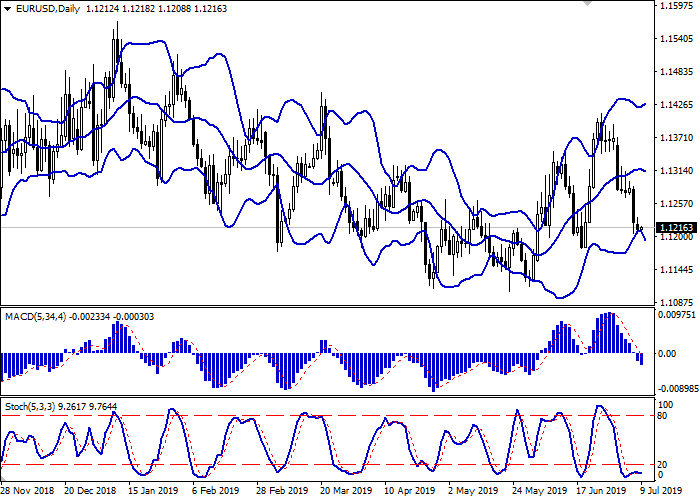Image resolution: width=700 pixels, height=500 pixels.
Task: Click the 1.14265 price axis label
Action: [675, 105]
